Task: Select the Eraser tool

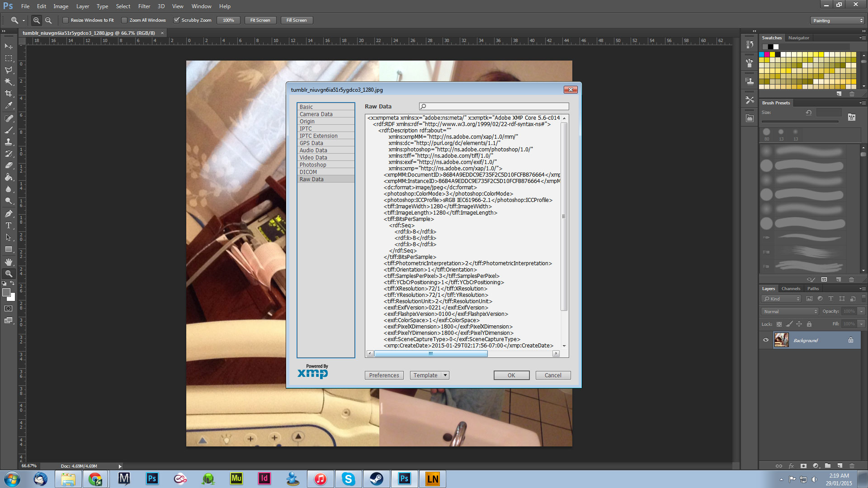Action: [x=9, y=165]
